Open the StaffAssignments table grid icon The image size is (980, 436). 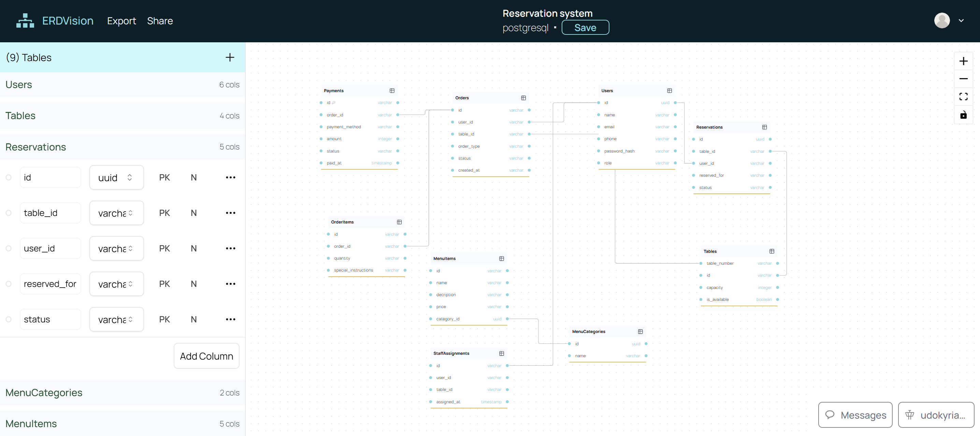501,353
